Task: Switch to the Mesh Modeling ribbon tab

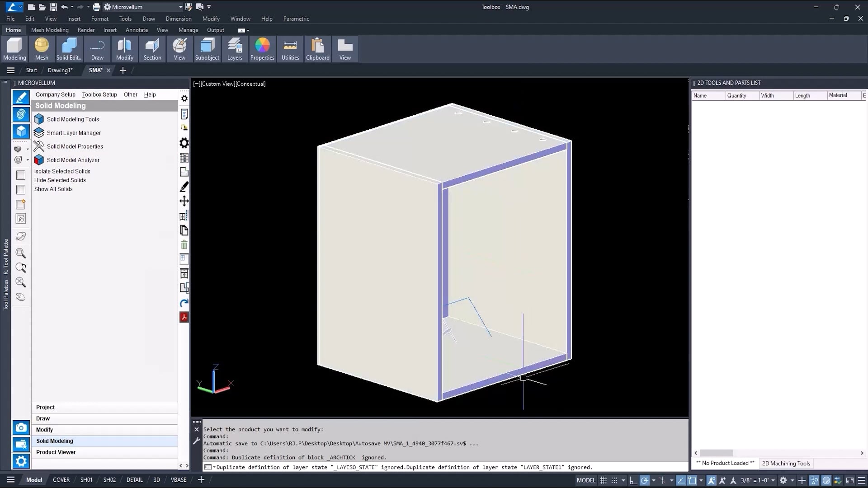Action: 50,30
